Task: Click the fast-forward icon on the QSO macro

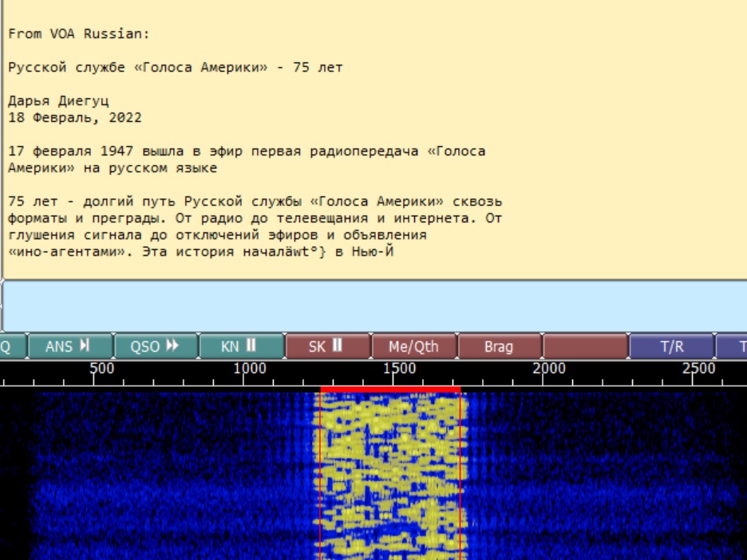Action: 172,346
